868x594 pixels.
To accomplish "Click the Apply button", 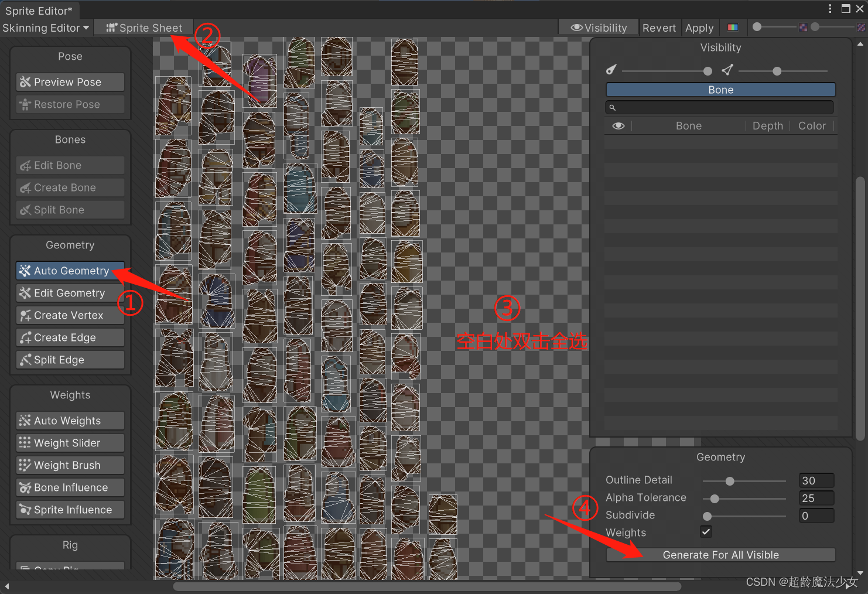I will [x=699, y=28].
